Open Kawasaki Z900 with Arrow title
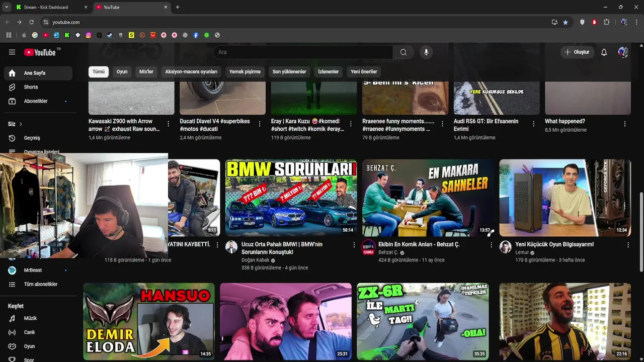The width and height of the screenshot is (644, 362). 124,125
